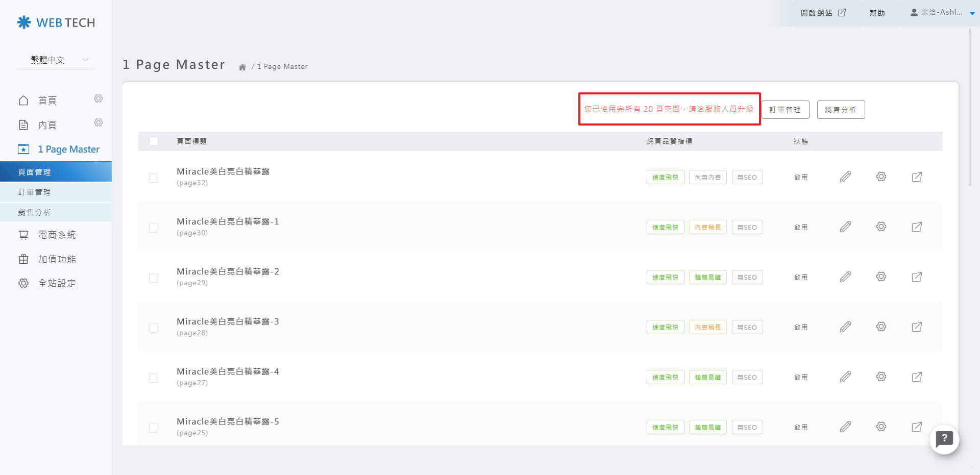The height and width of the screenshot is (475, 980).
Task: Edit page28 with the pencil icon
Action: pyautogui.click(x=845, y=327)
